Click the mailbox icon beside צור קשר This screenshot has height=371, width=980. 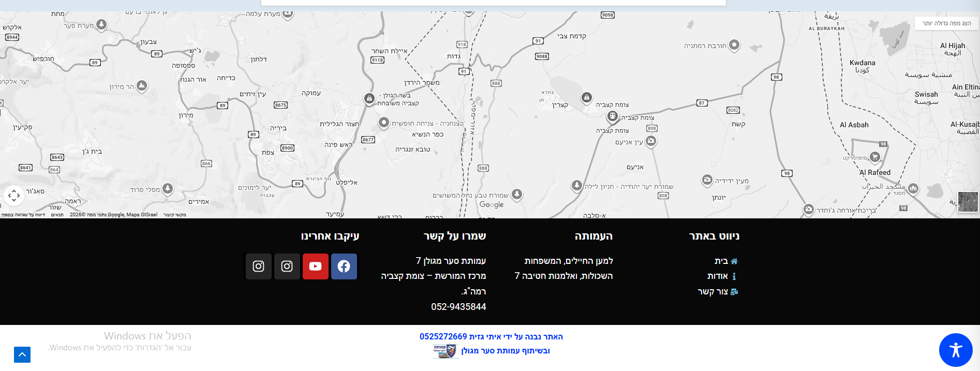[734, 292]
